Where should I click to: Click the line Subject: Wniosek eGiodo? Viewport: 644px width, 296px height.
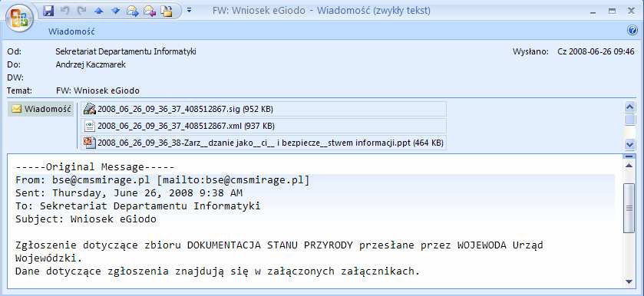[x=86, y=219]
